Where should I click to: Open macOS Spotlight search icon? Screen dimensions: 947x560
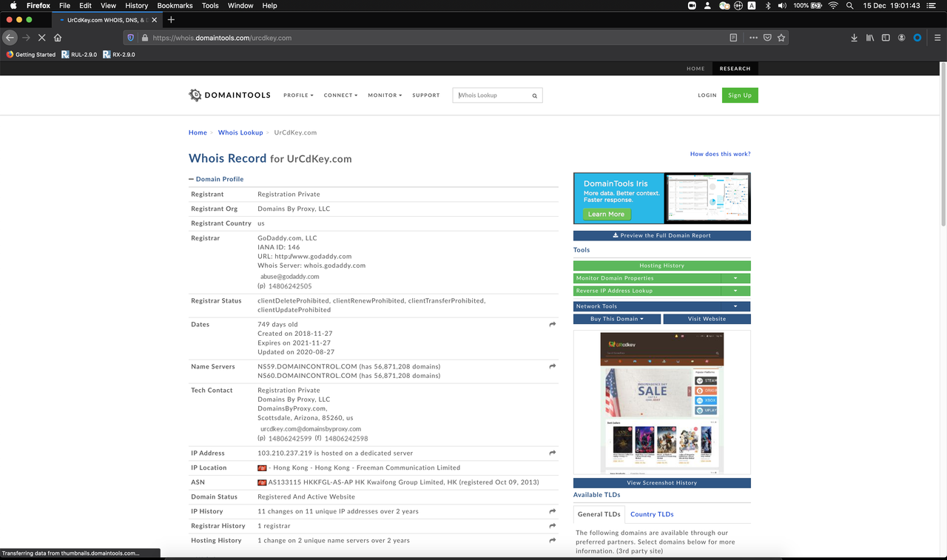[849, 5]
